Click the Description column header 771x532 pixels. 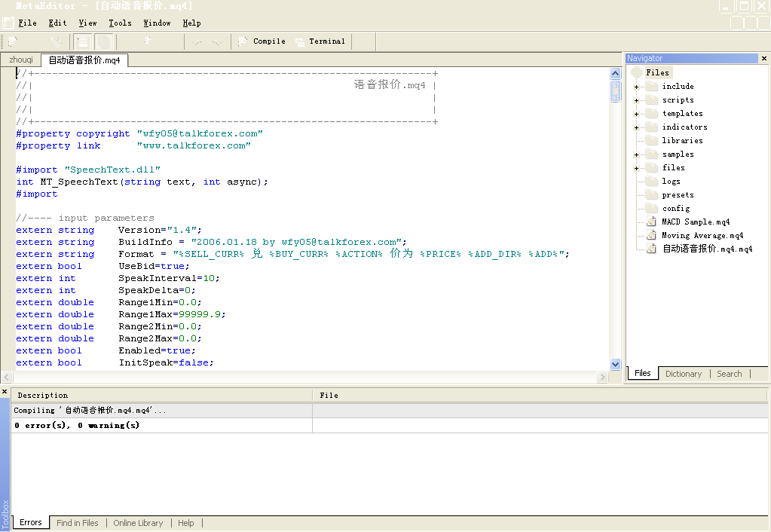pyautogui.click(x=162, y=396)
